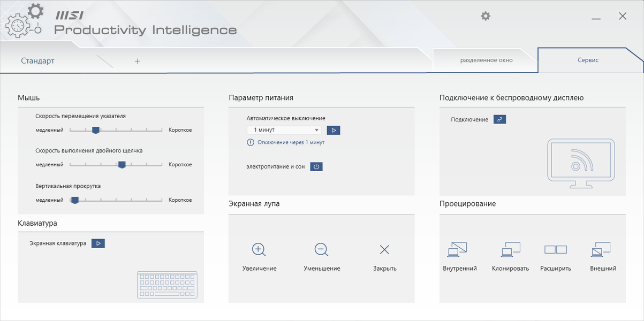Viewport: 644px width, 321px height.
Task: Click Скорость выполнения двойного щелчка label
Action: 89,150
